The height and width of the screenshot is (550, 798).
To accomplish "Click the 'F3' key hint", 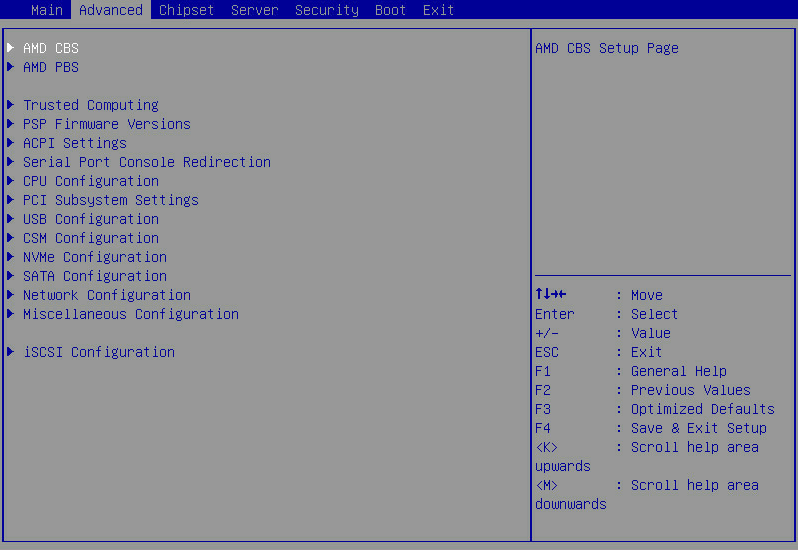I will click(x=543, y=409).
